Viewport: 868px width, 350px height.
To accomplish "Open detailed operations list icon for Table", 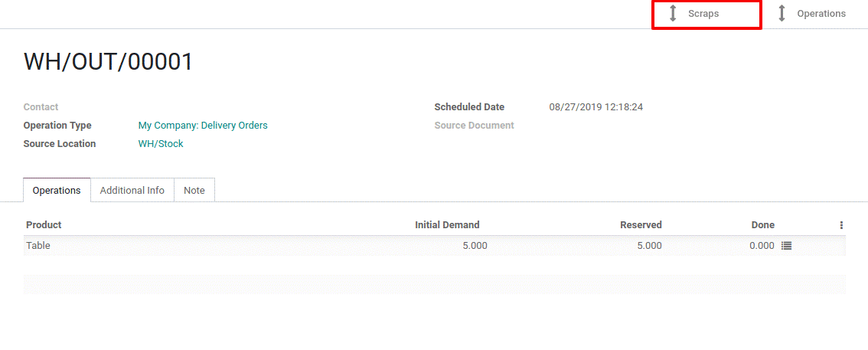I will point(786,246).
